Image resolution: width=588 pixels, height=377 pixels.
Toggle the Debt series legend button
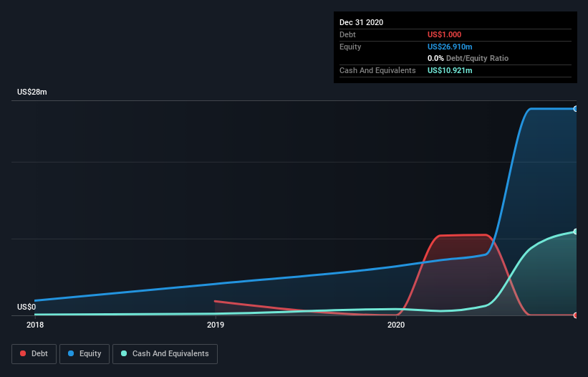coord(34,354)
